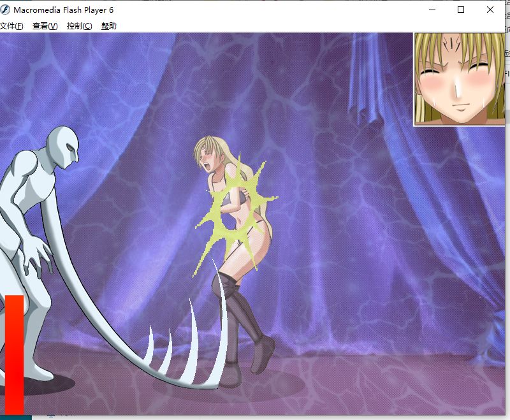Click the blonde character portrait thumbnail
510x420 pixels.
[x=459, y=78]
